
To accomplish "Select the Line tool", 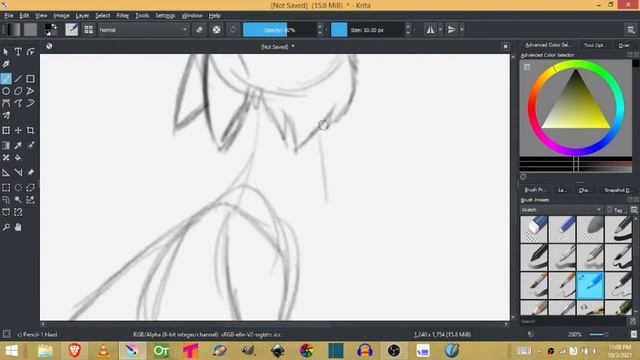I will [x=18, y=79].
